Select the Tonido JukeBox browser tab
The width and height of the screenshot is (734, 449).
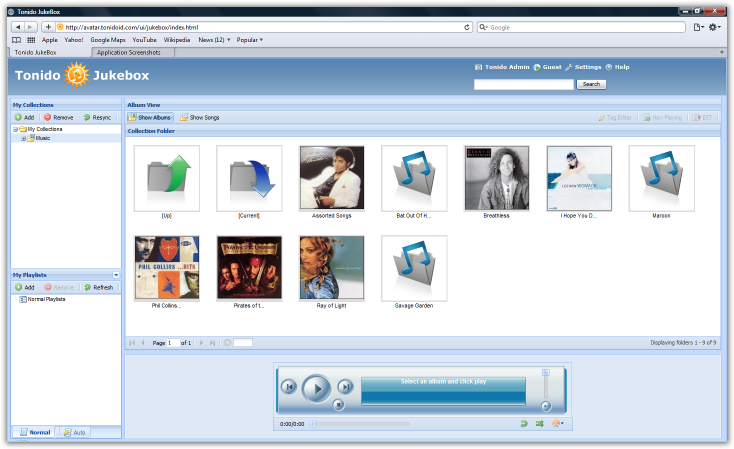pos(50,52)
